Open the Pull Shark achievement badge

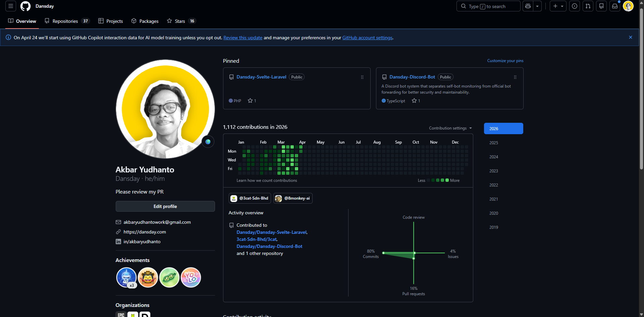126,277
